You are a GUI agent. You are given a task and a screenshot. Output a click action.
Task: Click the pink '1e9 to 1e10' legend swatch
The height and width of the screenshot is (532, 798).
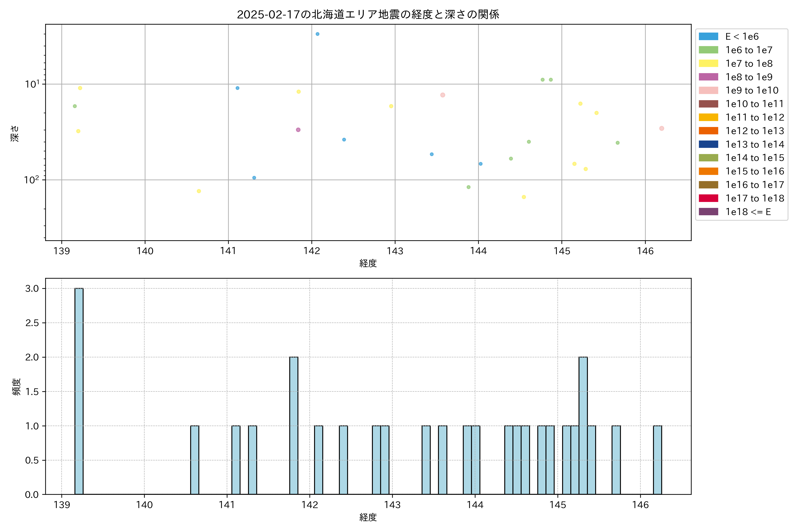[x=708, y=90]
